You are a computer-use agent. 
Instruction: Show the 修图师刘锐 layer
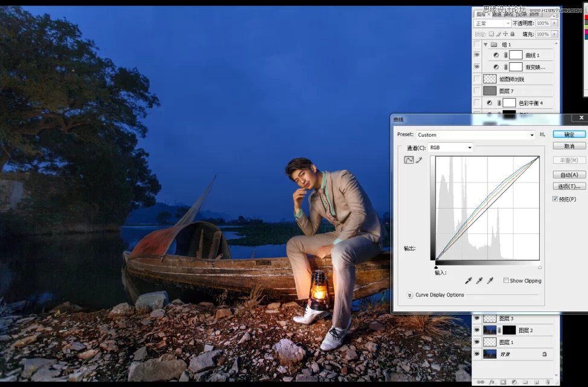477,79
